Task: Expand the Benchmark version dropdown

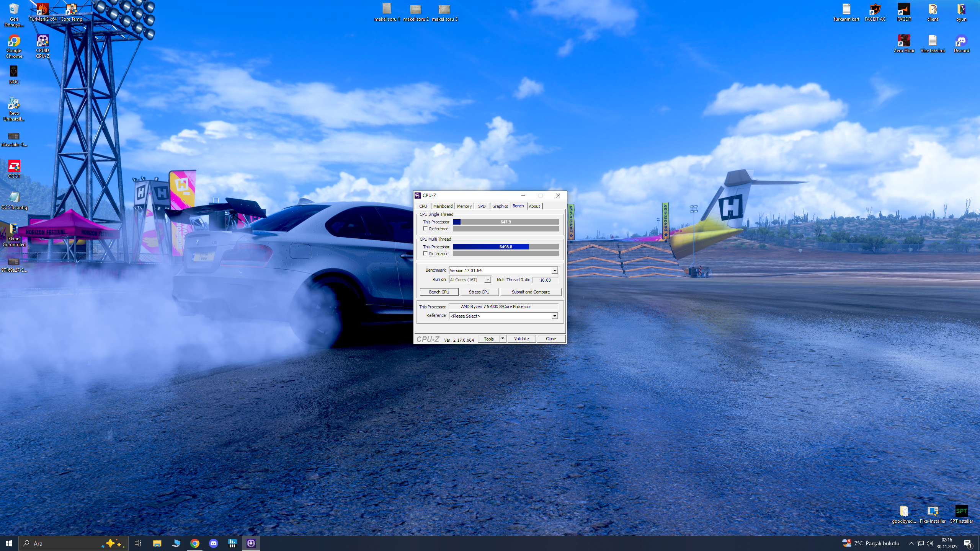Action: (554, 271)
